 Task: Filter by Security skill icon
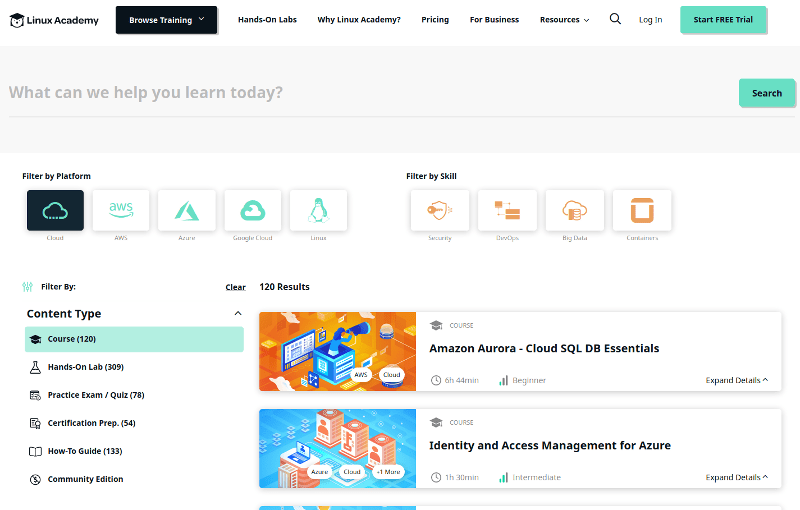(x=440, y=210)
